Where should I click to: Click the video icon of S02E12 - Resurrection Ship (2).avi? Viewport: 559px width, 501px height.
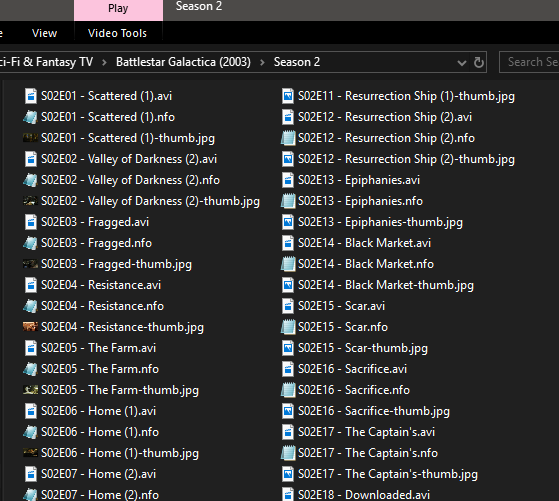288,117
